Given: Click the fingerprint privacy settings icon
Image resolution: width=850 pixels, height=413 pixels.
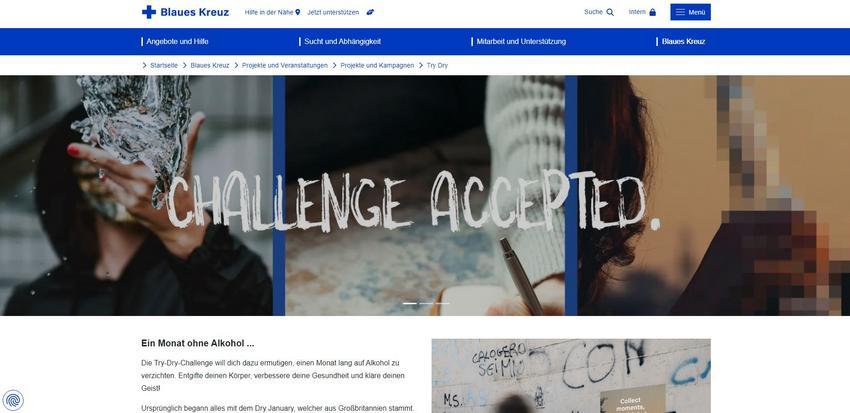Looking at the screenshot, I should (13, 401).
